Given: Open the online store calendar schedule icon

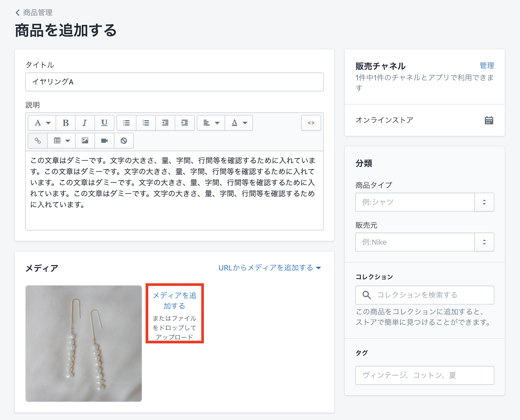Looking at the screenshot, I should tap(489, 120).
